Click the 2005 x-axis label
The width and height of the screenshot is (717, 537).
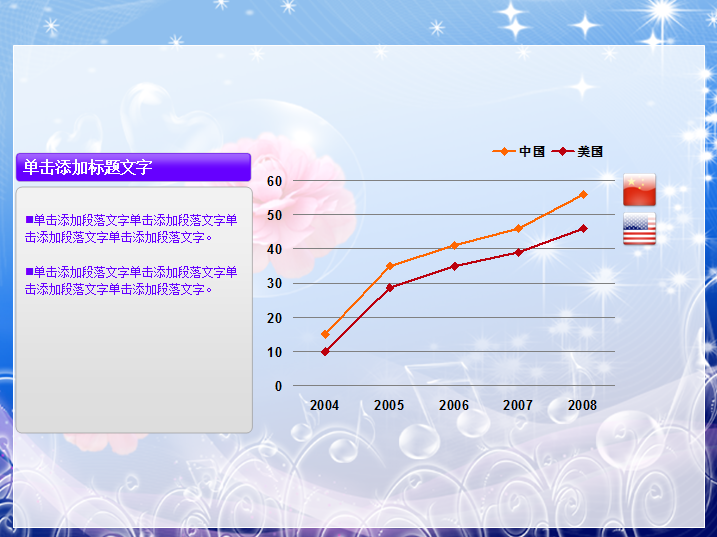tap(389, 405)
